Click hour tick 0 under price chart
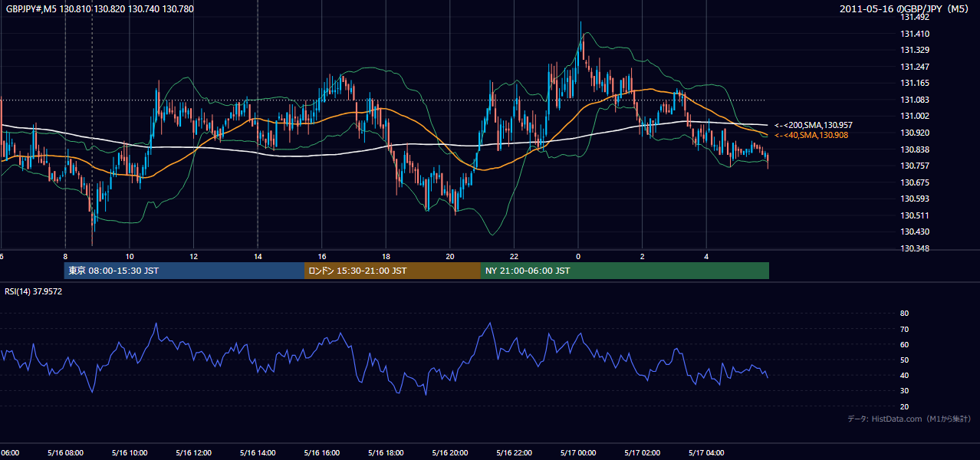Screen dimensions: 980x460 [578, 256]
